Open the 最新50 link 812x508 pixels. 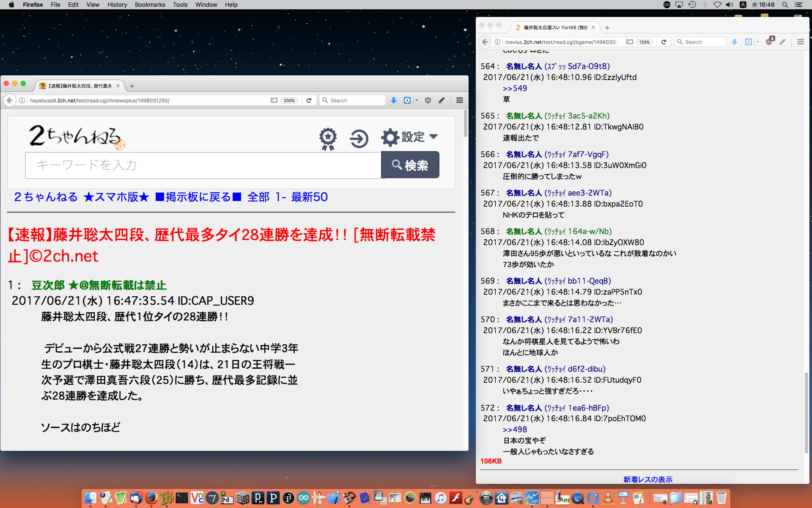(309, 197)
